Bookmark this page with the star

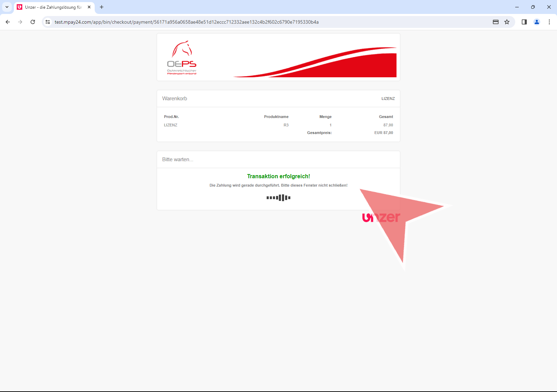507,22
